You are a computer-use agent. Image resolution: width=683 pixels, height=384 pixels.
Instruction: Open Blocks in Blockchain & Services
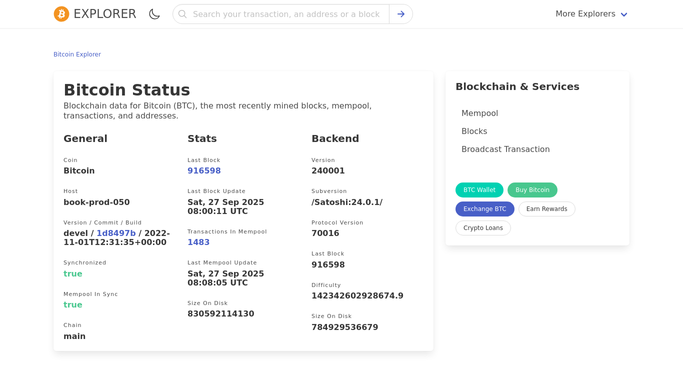coord(474,131)
